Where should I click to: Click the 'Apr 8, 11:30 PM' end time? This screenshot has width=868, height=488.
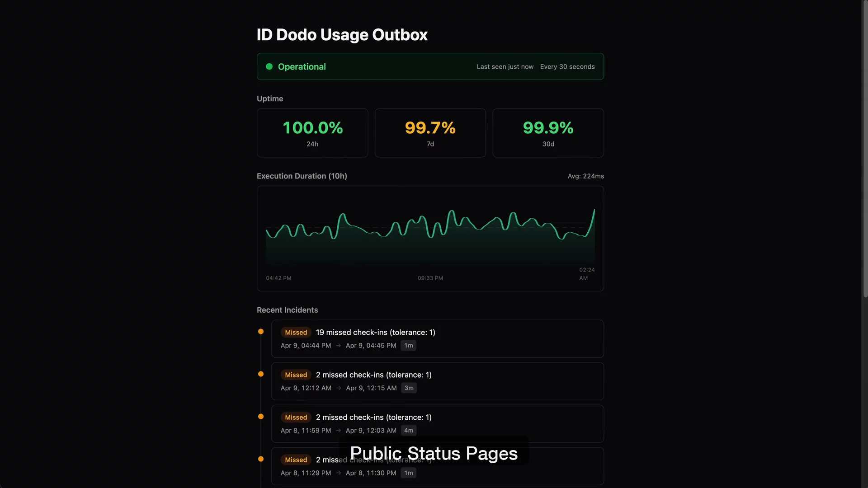coord(371,473)
